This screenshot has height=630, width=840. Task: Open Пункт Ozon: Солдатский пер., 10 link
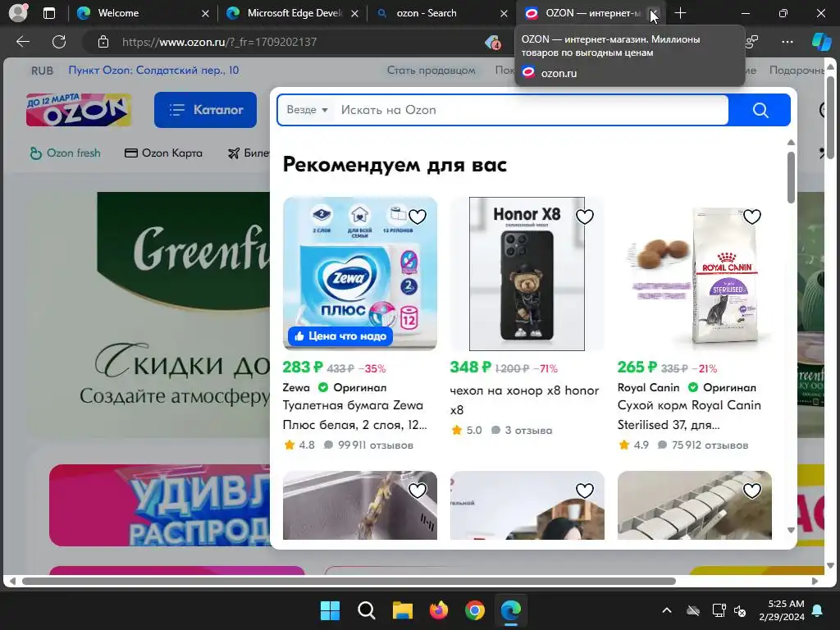point(153,71)
